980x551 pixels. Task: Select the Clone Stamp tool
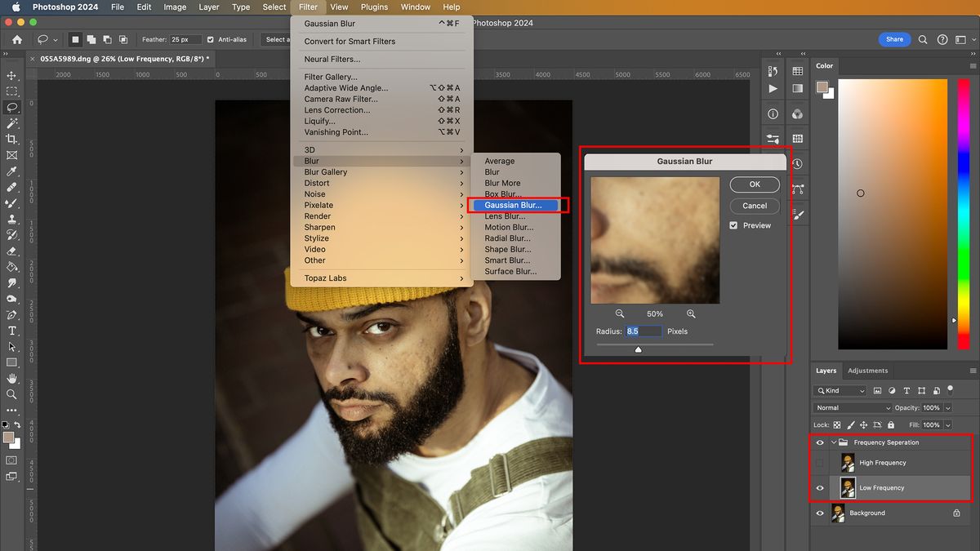pos(11,220)
